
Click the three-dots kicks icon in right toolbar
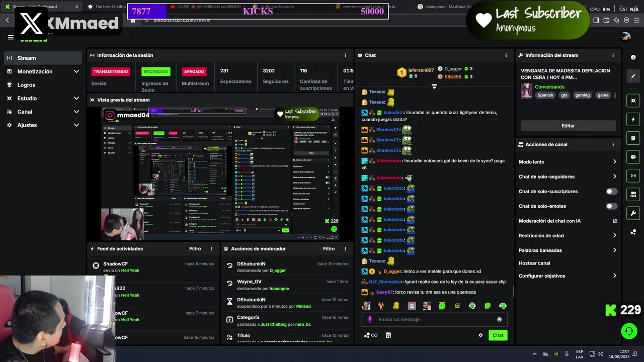pos(633,232)
